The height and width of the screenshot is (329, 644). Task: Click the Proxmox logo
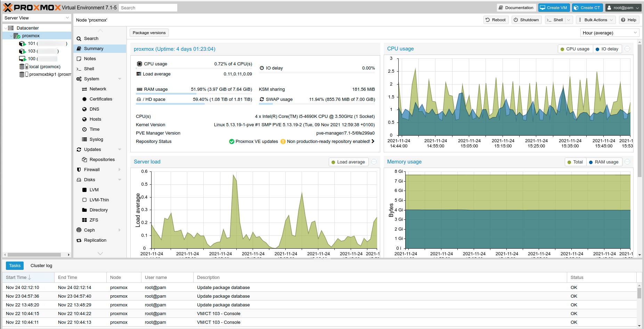pyautogui.click(x=32, y=7)
